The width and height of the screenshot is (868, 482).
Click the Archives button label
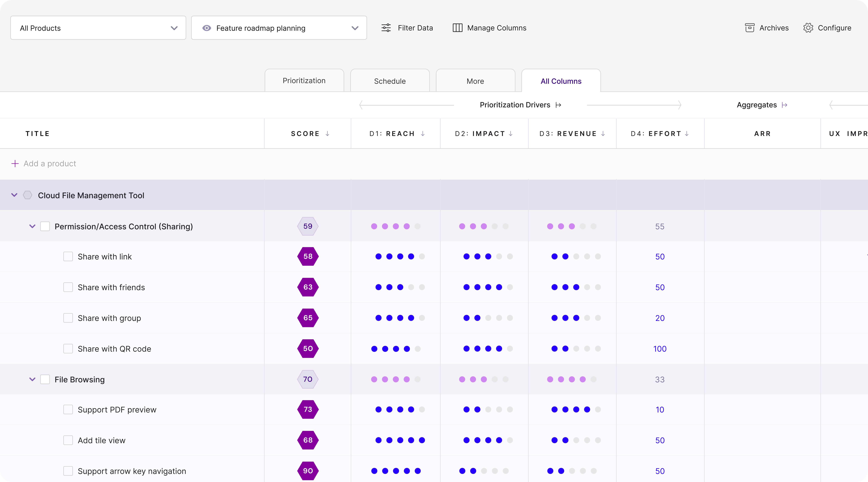pyautogui.click(x=774, y=28)
